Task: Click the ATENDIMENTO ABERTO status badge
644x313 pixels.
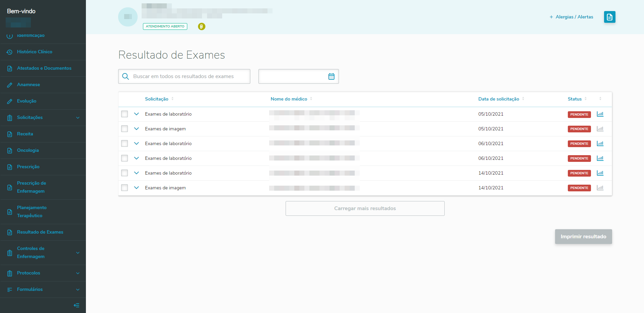Action: (165, 26)
